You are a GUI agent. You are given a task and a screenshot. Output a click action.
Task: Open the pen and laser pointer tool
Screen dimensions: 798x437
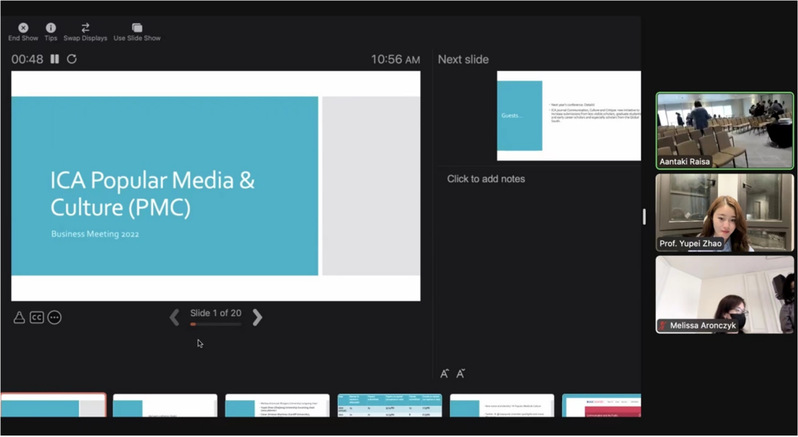[x=19, y=317]
